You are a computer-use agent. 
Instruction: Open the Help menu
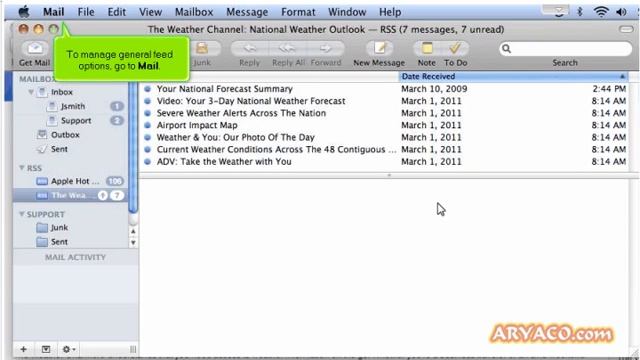point(390,12)
